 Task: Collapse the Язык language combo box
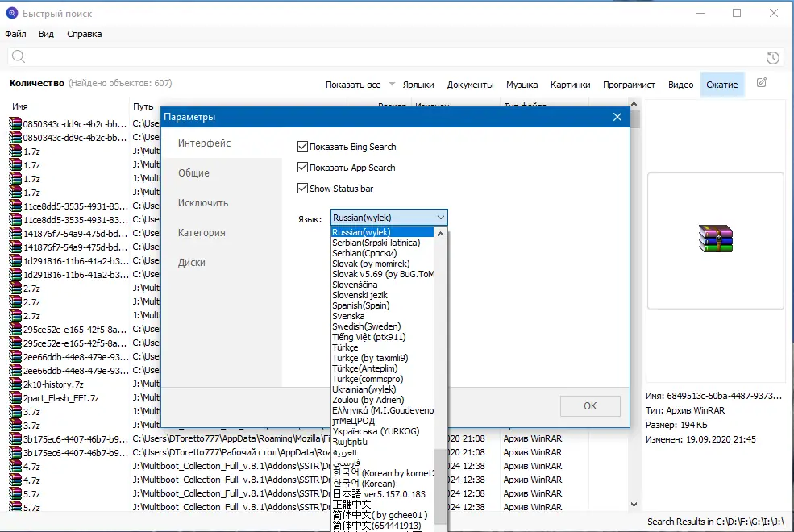(389, 218)
